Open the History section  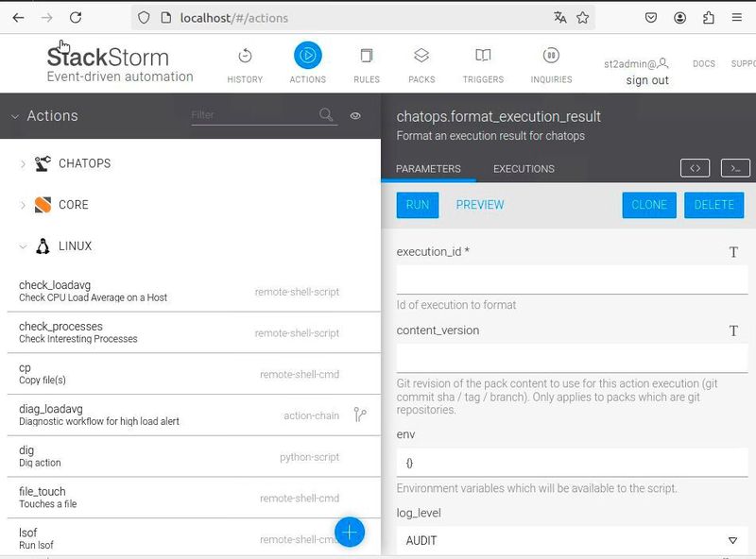[245, 65]
